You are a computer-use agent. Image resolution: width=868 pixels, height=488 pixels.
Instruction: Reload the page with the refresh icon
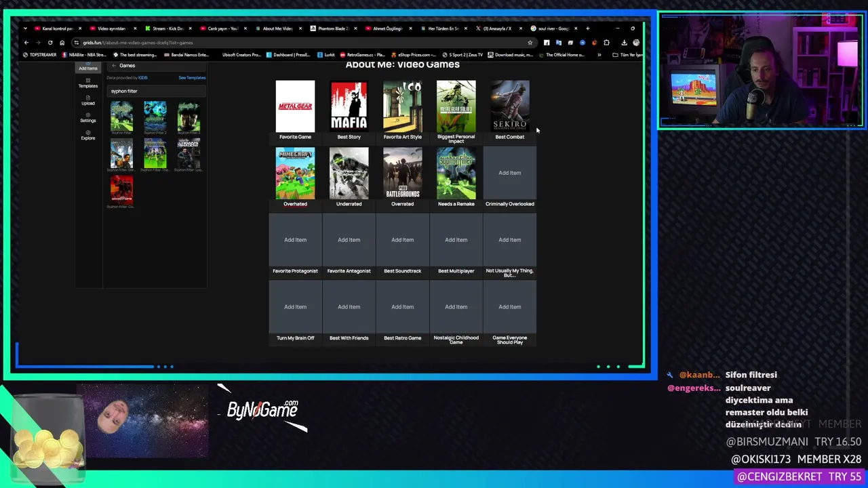50,43
